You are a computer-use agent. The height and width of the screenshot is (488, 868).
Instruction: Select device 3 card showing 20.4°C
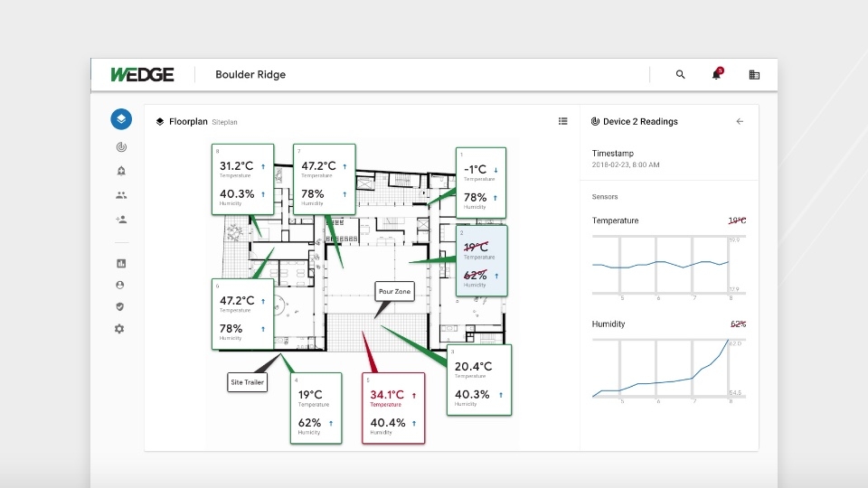(479, 380)
